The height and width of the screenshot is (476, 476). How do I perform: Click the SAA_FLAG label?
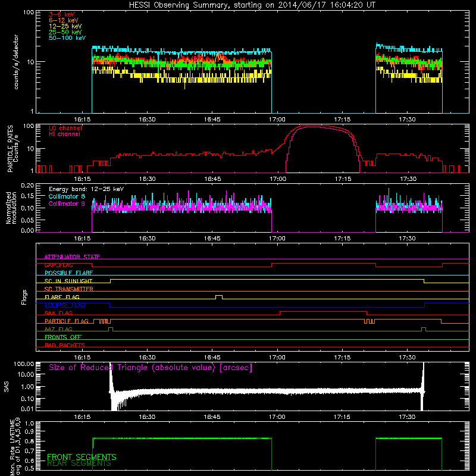(58, 313)
